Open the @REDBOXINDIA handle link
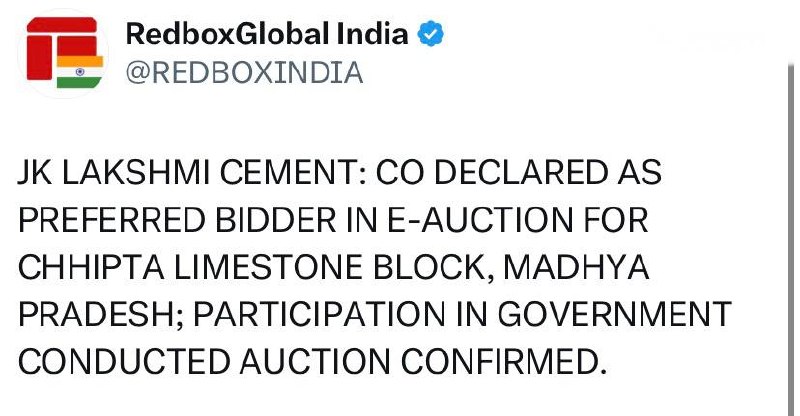 click(243, 72)
